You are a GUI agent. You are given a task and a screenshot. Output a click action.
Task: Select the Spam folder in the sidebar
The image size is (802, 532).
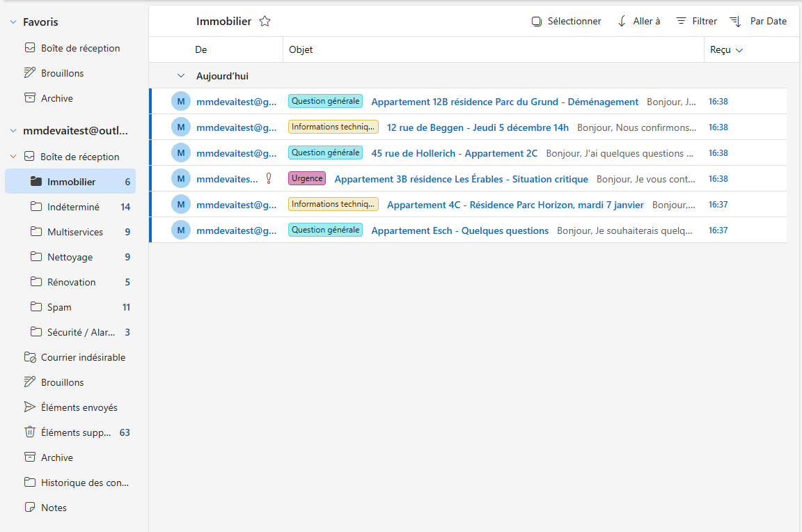click(59, 306)
